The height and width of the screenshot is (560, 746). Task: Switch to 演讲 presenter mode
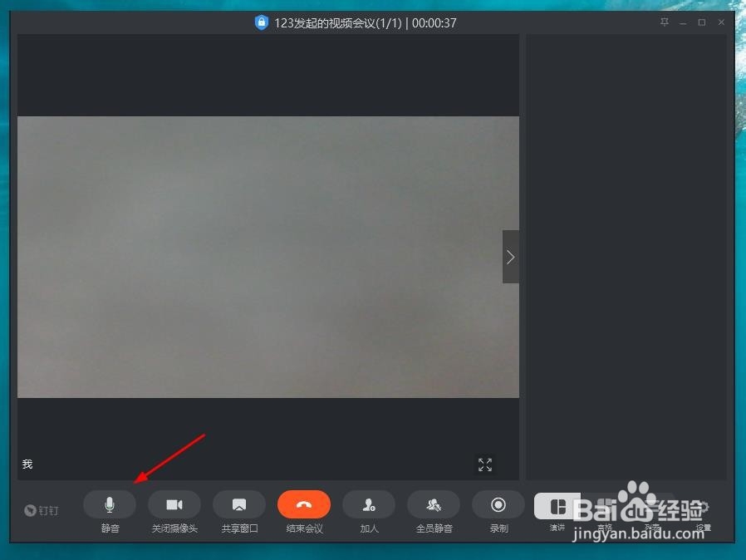tap(557, 504)
